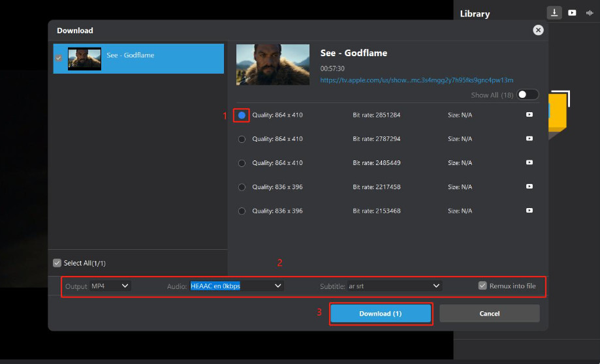
Task: Expand the Audio HEAAC en dropdown
Action: click(x=236, y=286)
